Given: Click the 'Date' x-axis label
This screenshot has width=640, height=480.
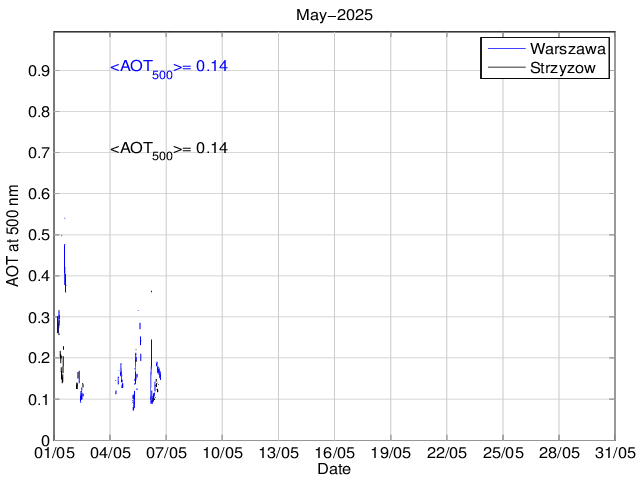Looking at the screenshot, I should click(x=334, y=469).
